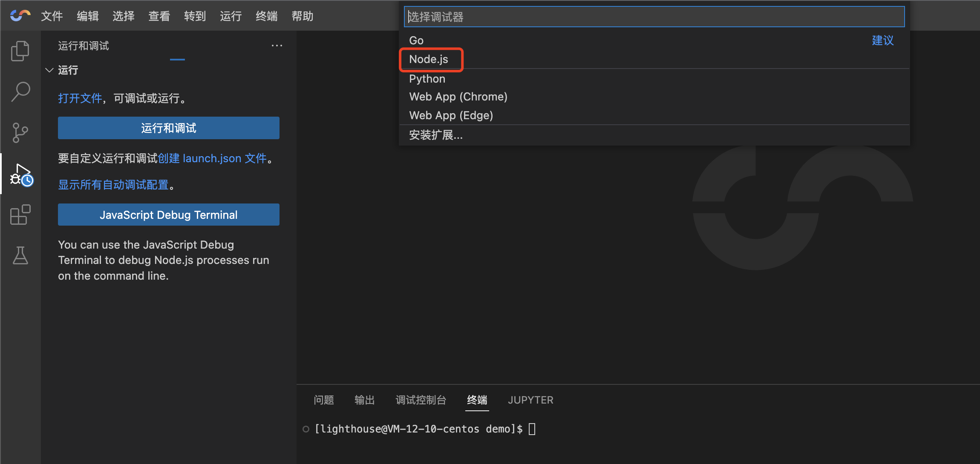The image size is (980, 464).
Task: Select Web App (Chrome) debugger
Action: 654,97
